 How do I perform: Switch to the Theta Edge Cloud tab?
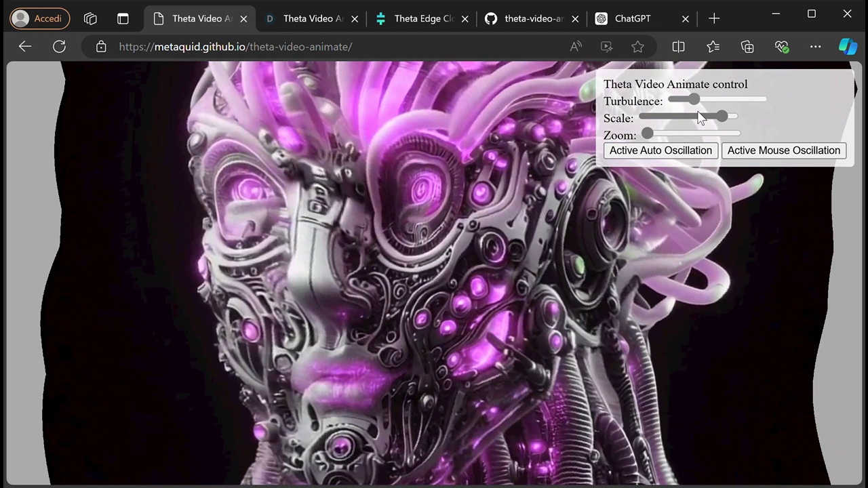[422, 19]
